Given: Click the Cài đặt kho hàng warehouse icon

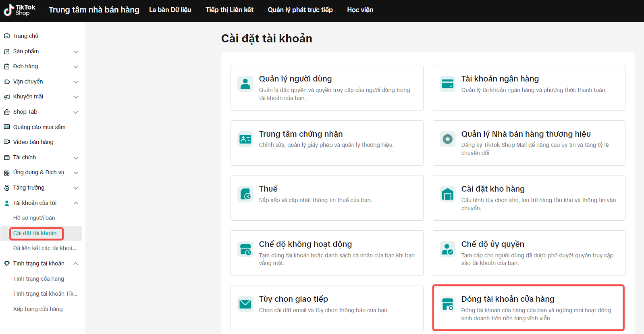Looking at the screenshot, I should (x=448, y=194).
